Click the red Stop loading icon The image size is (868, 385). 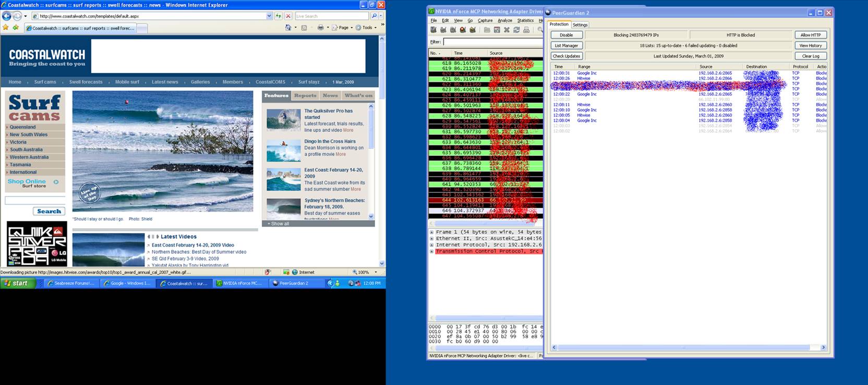[288, 16]
